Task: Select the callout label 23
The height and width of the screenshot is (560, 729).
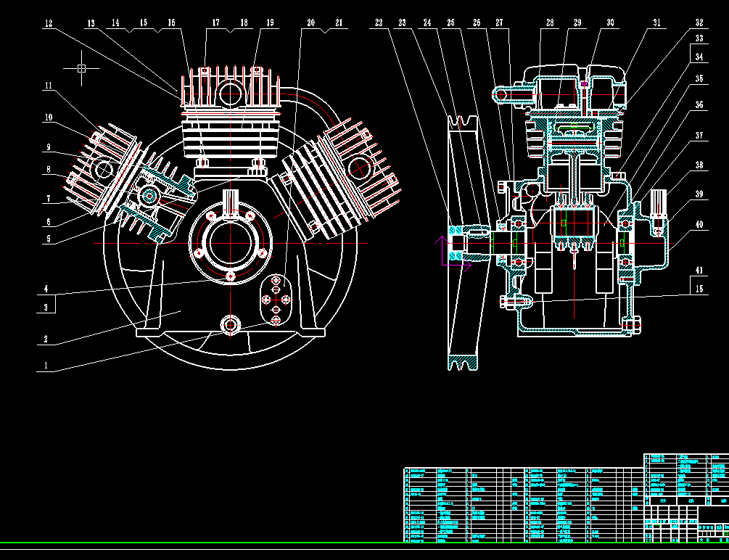Action: (x=402, y=22)
